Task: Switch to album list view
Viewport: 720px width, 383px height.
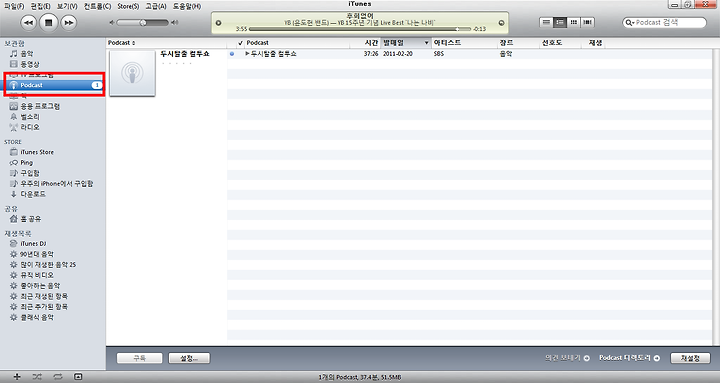Action: (560, 22)
